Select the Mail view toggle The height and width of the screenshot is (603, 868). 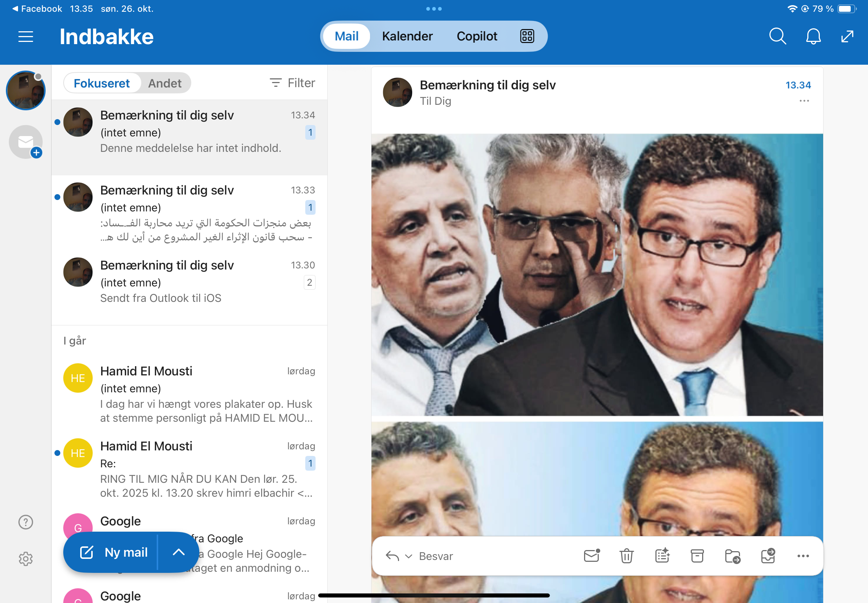point(346,36)
